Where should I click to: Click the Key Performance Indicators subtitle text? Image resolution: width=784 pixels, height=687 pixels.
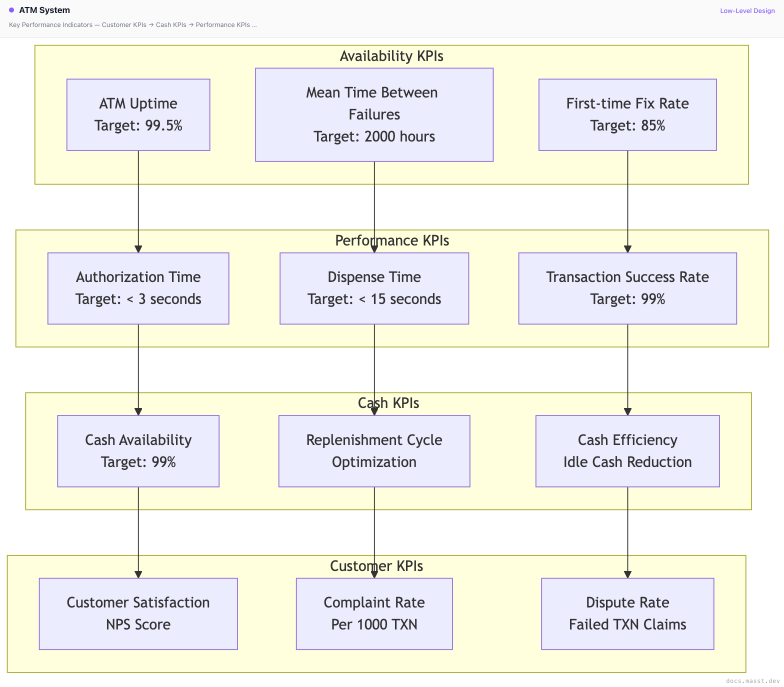[x=133, y=24]
